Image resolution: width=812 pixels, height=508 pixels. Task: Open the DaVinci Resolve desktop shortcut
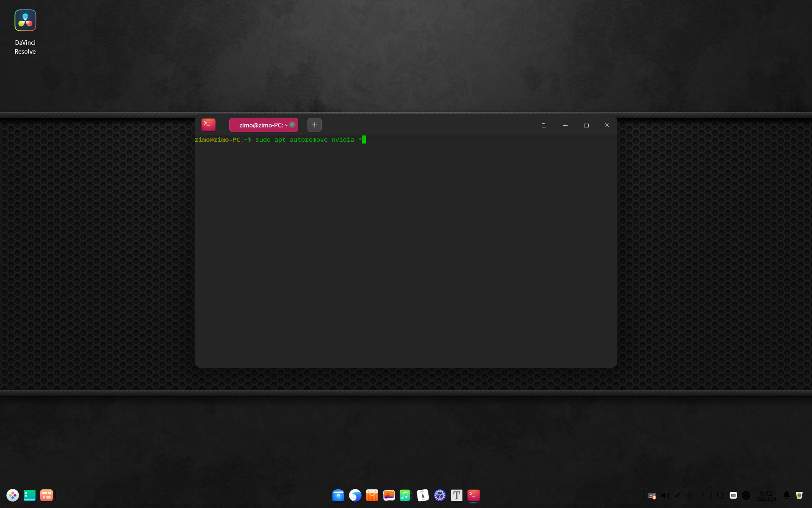25,21
